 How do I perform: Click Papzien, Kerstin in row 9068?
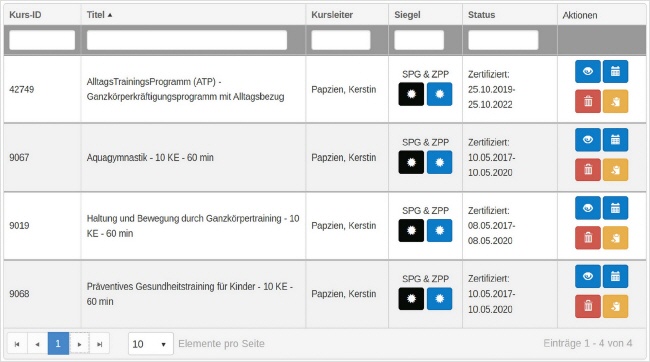click(x=344, y=294)
